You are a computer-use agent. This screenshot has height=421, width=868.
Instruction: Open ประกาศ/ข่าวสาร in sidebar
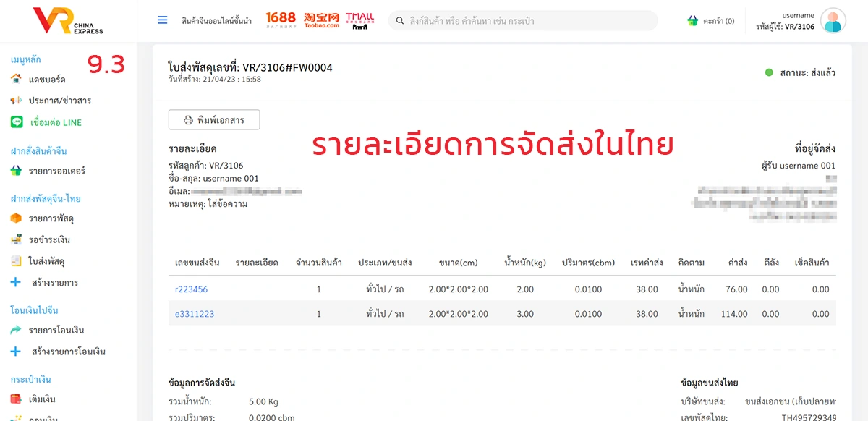pyautogui.click(x=59, y=101)
